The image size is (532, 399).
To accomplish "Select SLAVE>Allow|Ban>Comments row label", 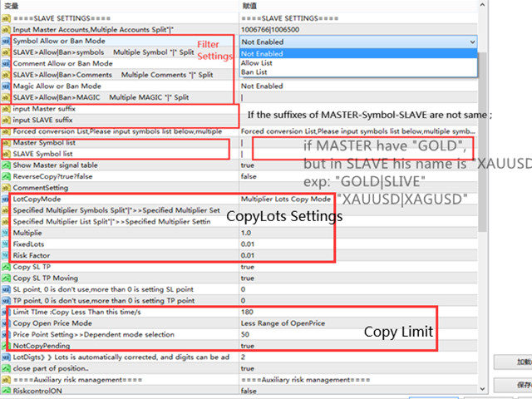I will point(113,75).
